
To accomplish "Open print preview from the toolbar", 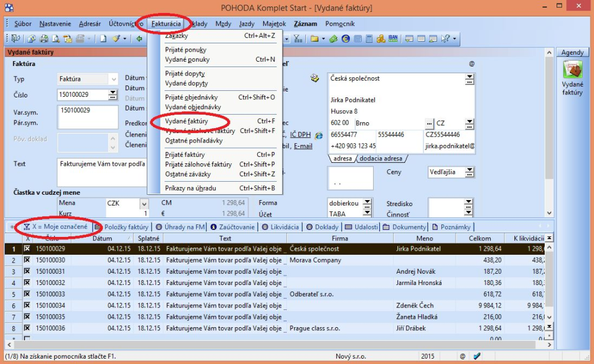I will [56, 39].
